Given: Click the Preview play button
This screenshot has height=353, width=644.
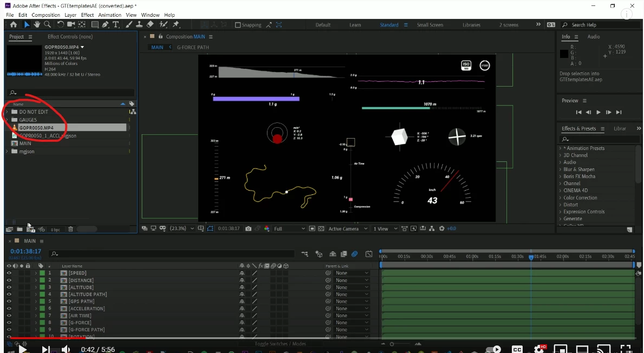Looking at the screenshot, I should pyautogui.click(x=599, y=112).
